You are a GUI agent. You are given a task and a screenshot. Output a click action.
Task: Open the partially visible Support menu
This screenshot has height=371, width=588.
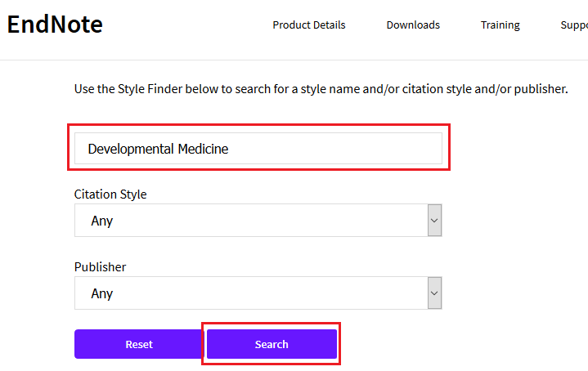[574, 25]
